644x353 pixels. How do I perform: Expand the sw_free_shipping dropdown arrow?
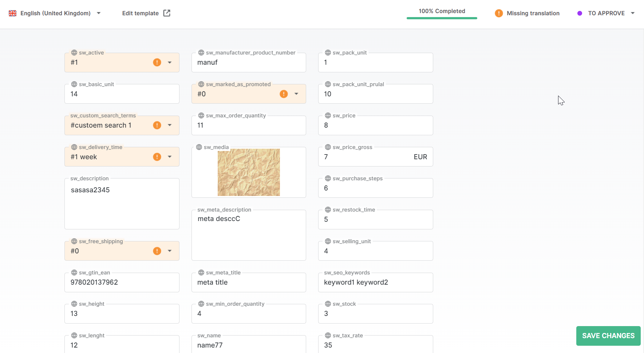[x=170, y=251]
